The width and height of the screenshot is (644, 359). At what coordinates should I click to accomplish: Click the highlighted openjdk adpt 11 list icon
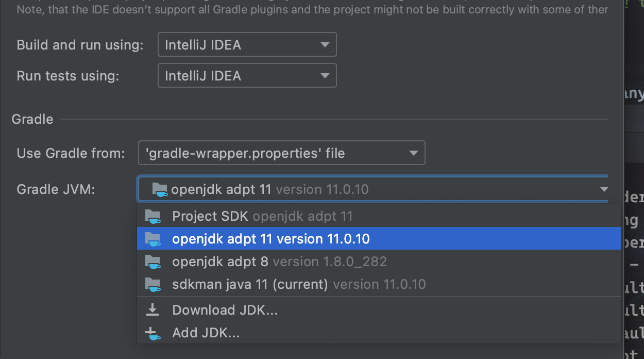pos(152,239)
